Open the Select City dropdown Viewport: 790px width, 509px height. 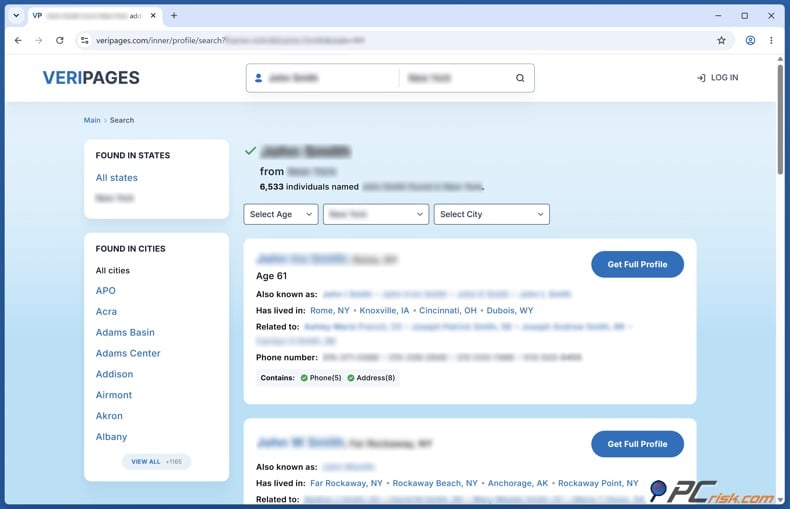492,214
